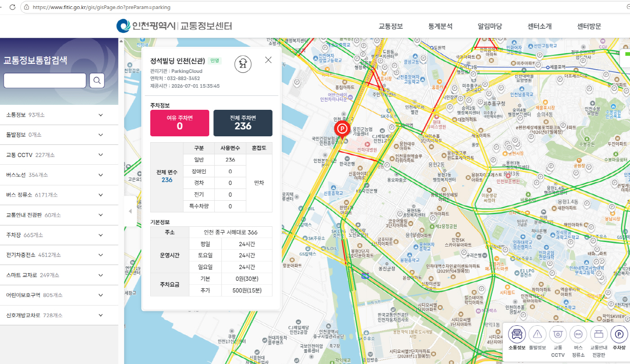Expand the 신호개방교차로 728개소 section
Viewport: 630px width, 364px height.
pos(59,315)
